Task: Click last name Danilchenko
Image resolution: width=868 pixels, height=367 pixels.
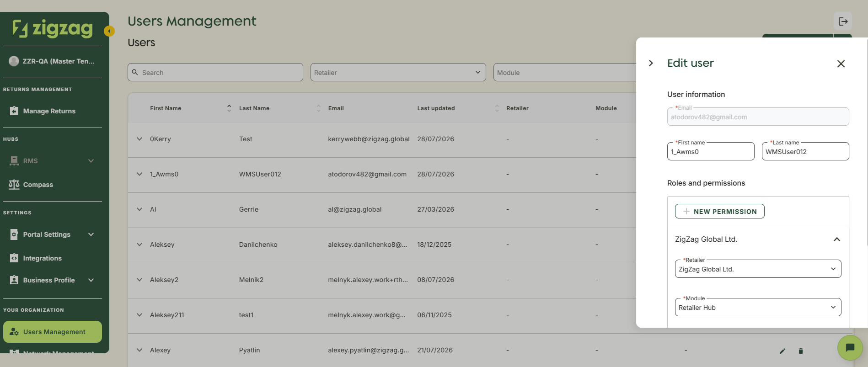Action: click(x=258, y=245)
